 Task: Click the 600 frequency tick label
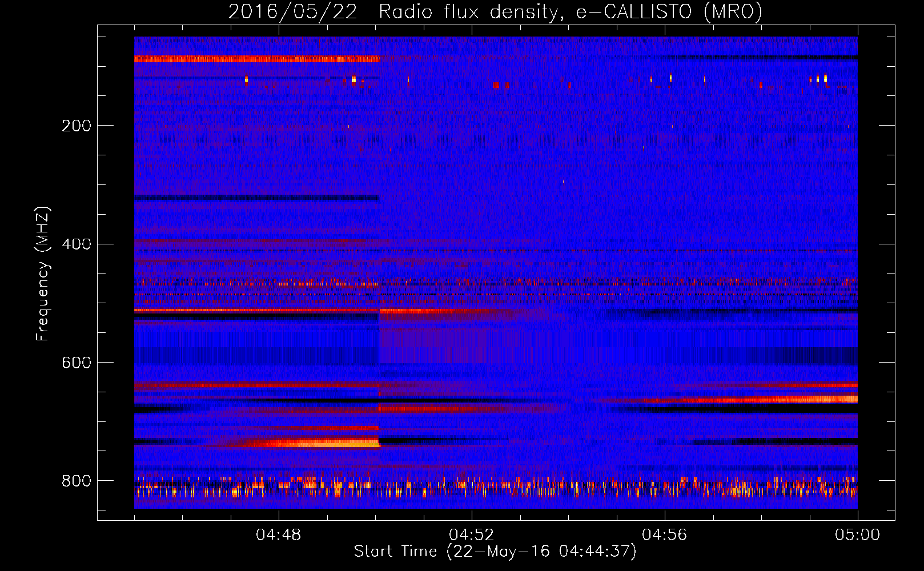[77, 363]
